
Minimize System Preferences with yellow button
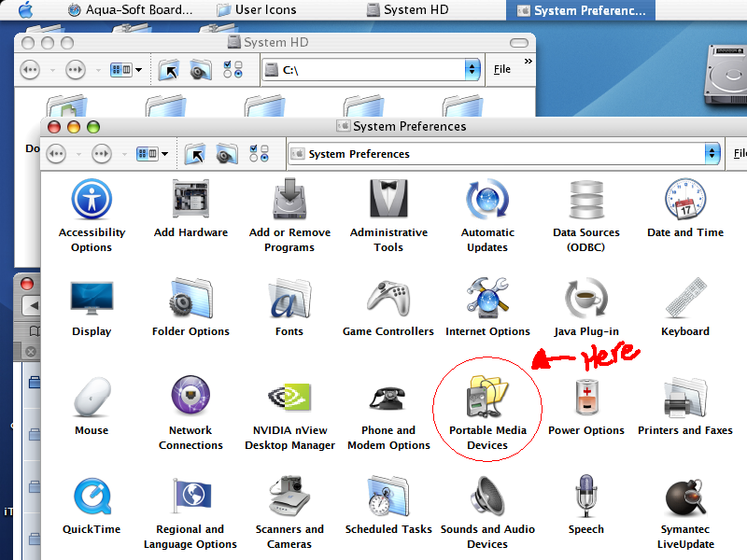[x=74, y=127]
